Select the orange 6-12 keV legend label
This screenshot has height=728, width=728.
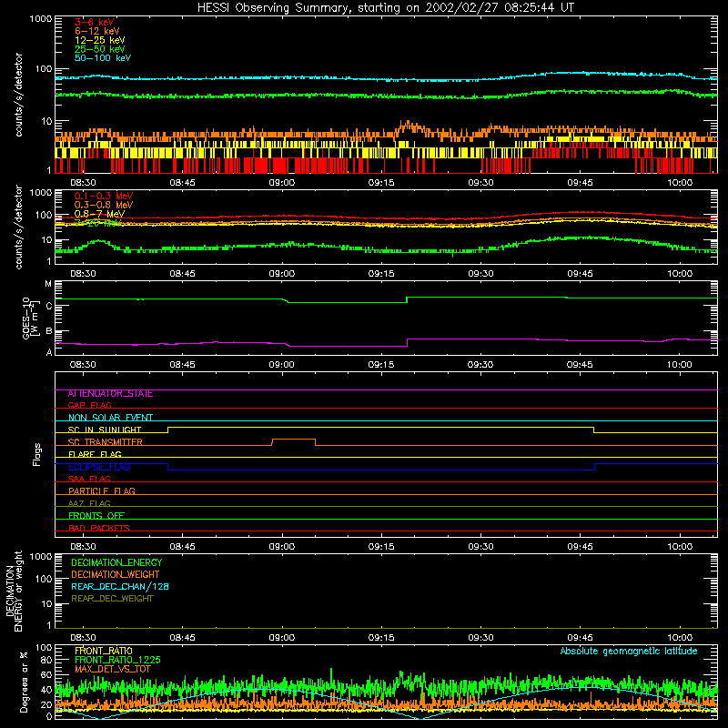tap(97, 31)
